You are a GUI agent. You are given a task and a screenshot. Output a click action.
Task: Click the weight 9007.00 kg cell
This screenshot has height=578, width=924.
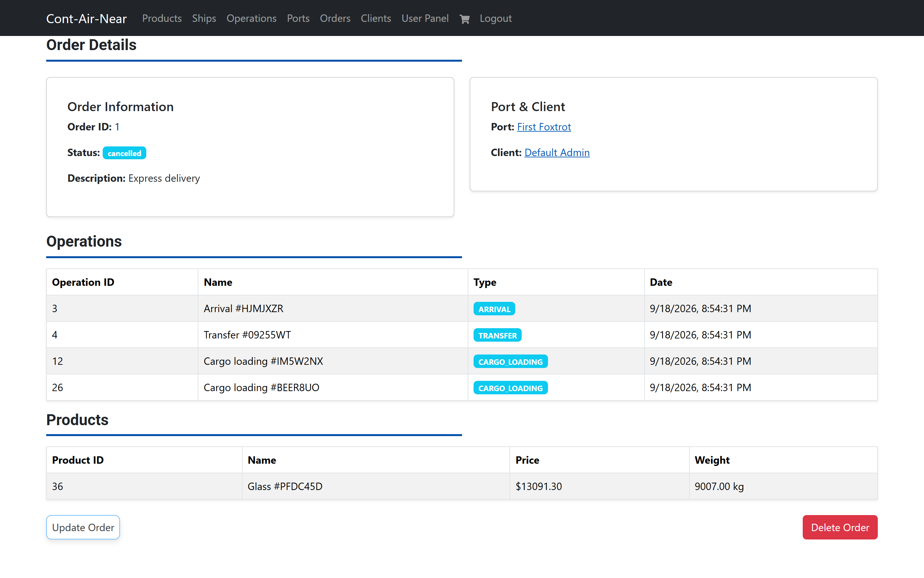pos(783,486)
